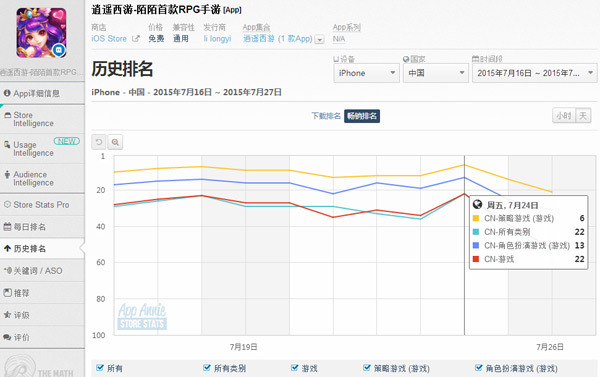Toggle the 策略游戏 (游戏) checkbox
Image resolution: width=600 pixels, height=377 pixels.
pyautogui.click(x=367, y=368)
